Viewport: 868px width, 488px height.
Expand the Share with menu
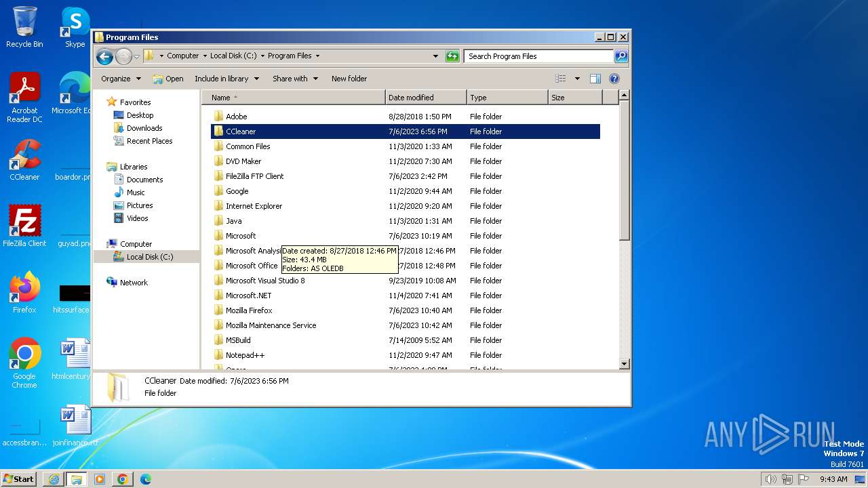(x=295, y=79)
